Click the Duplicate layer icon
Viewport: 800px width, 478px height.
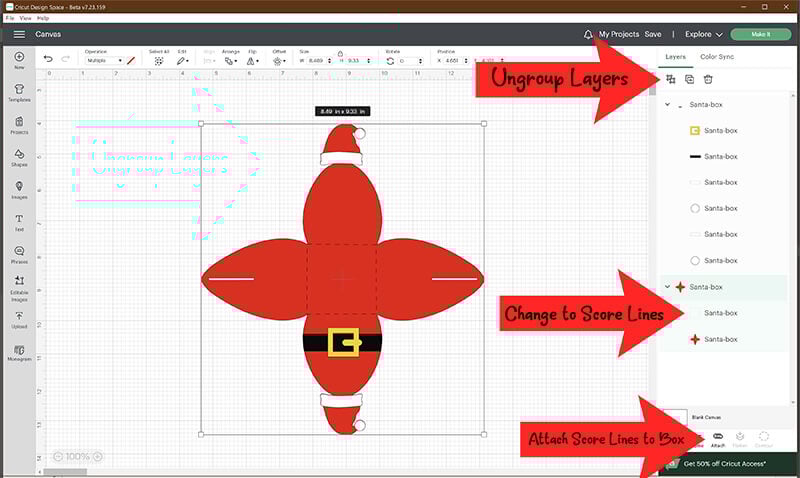pos(689,79)
